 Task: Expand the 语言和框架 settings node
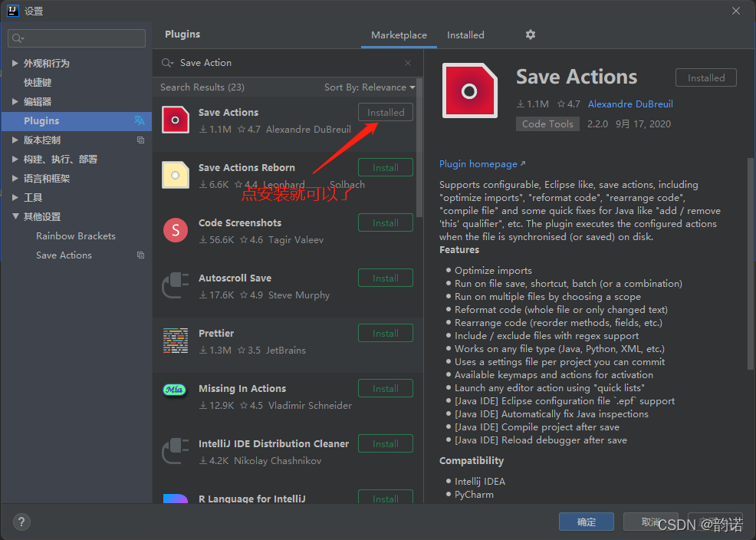click(x=15, y=179)
